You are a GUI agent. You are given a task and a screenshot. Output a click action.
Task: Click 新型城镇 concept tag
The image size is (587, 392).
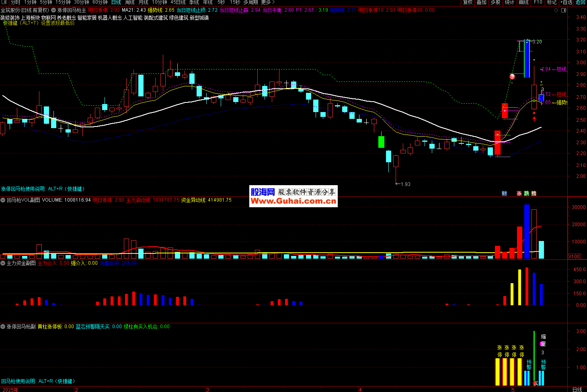coord(199,18)
